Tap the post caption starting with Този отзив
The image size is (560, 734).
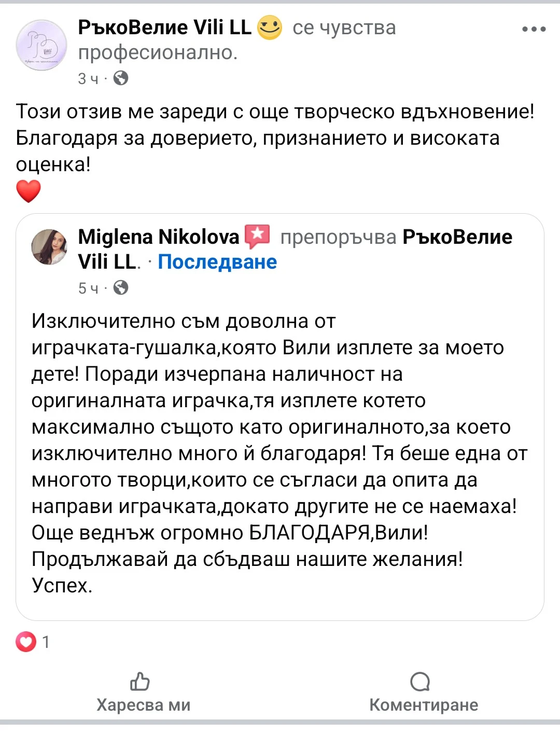275,137
